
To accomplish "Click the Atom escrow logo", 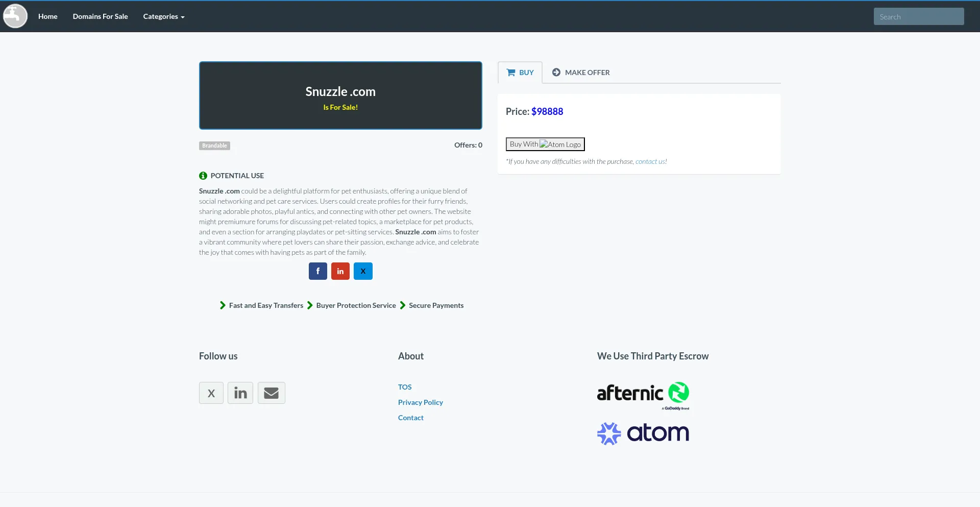I will pyautogui.click(x=643, y=433).
